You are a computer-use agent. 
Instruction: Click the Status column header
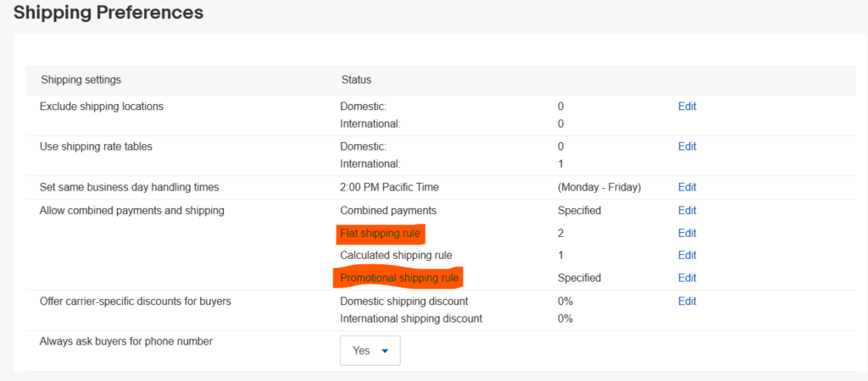click(x=356, y=80)
